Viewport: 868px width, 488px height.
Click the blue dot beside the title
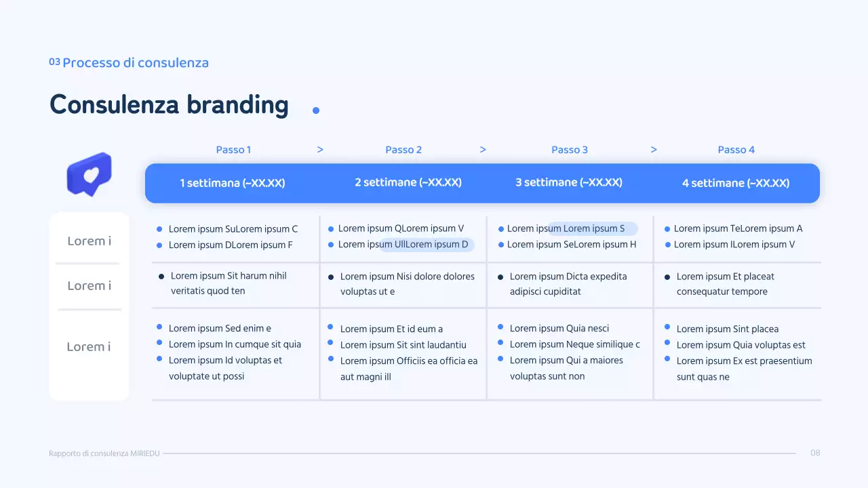(315, 110)
